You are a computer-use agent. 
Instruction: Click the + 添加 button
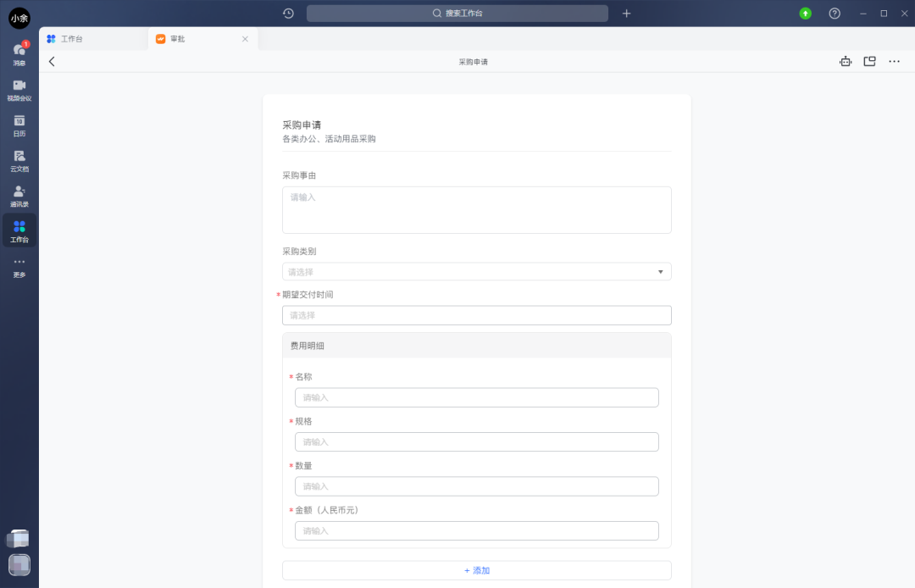tap(476, 570)
